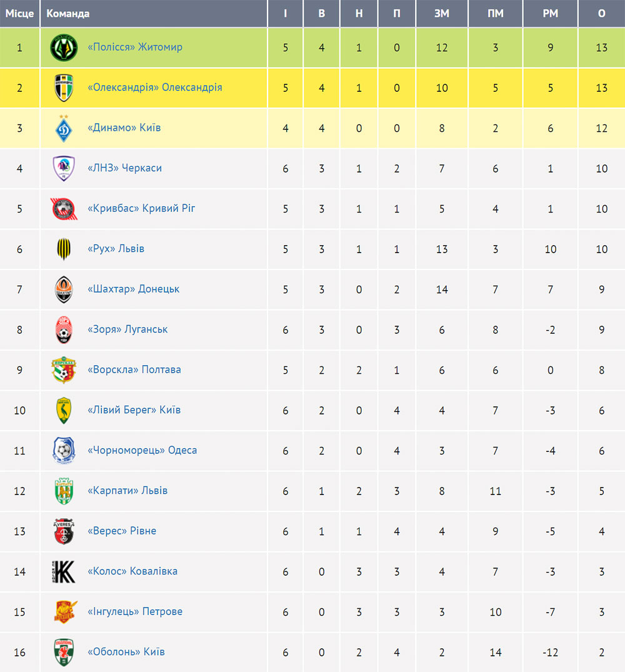The image size is (625, 672).
Task: Click the Kryvbas Kryvyi Rih logo
Action: (64, 209)
